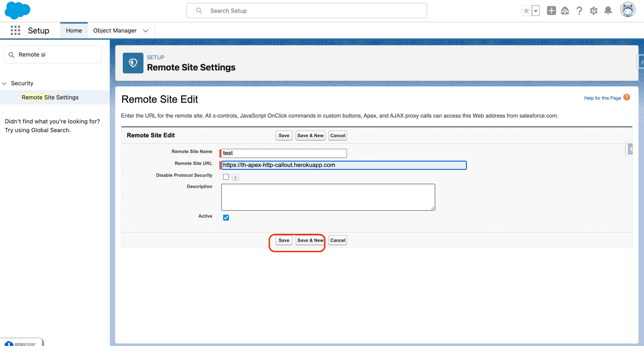Open the Help for this Page link
The height and width of the screenshot is (346, 644).
coord(602,98)
